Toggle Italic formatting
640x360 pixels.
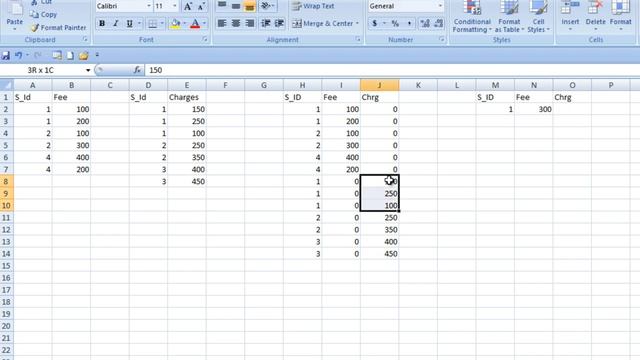116,23
